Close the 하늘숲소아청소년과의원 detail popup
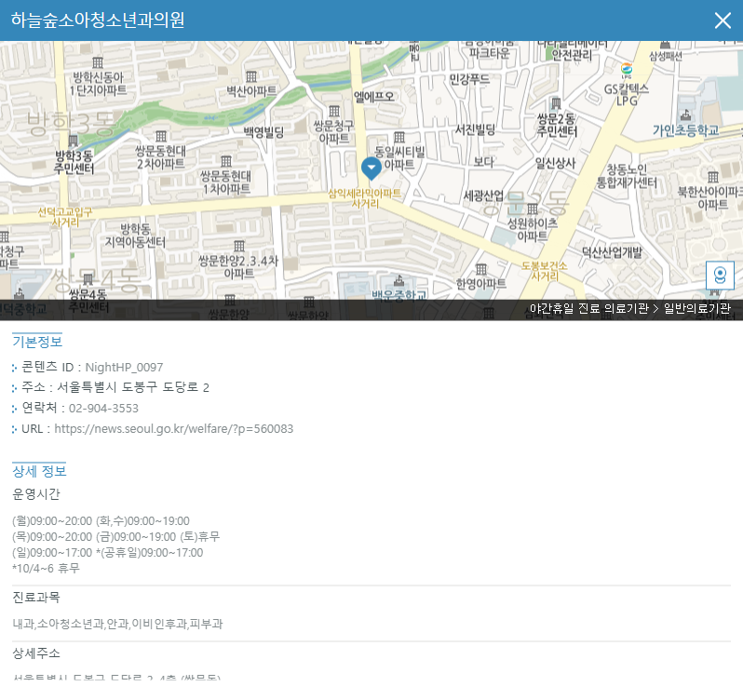Viewport: 743px width, 700px height. coord(723,20)
